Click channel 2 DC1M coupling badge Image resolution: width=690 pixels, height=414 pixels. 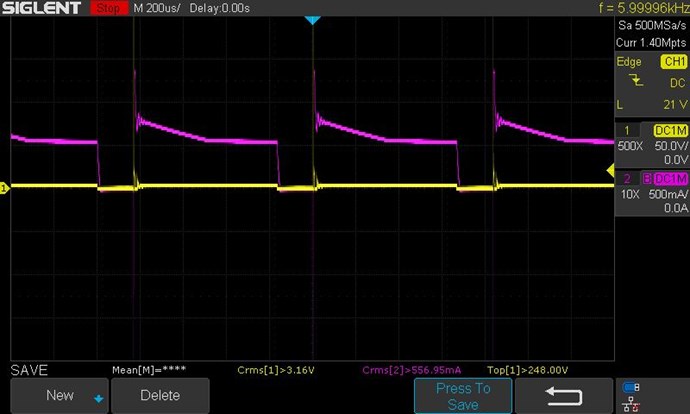(x=671, y=179)
